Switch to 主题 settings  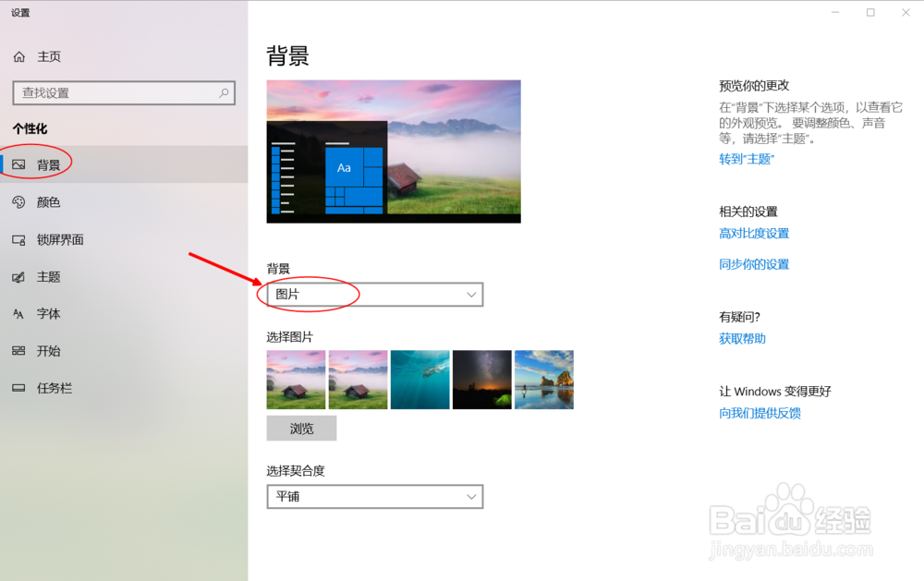pos(124,277)
